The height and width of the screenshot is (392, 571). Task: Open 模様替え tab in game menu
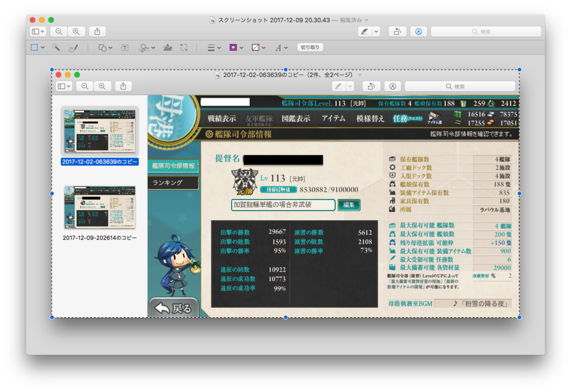tap(370, 118)
